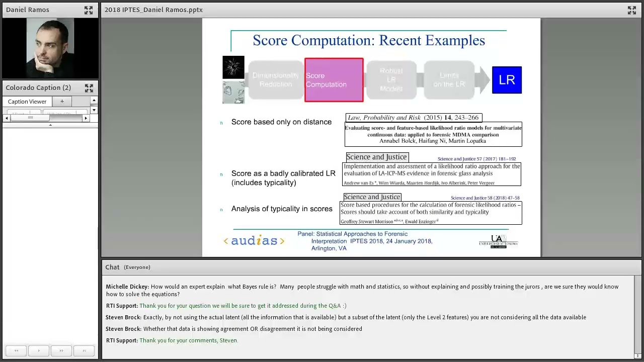Click Steven Brock's 'Whether that data' message
The width and height of the screenshot is (644, 362).
(x=234, y=329)
